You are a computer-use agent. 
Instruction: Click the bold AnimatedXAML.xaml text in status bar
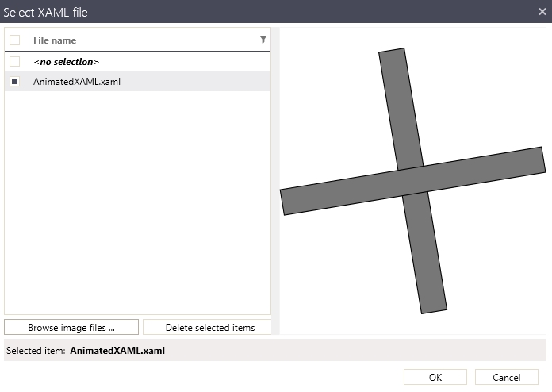[x=117, y=350]
